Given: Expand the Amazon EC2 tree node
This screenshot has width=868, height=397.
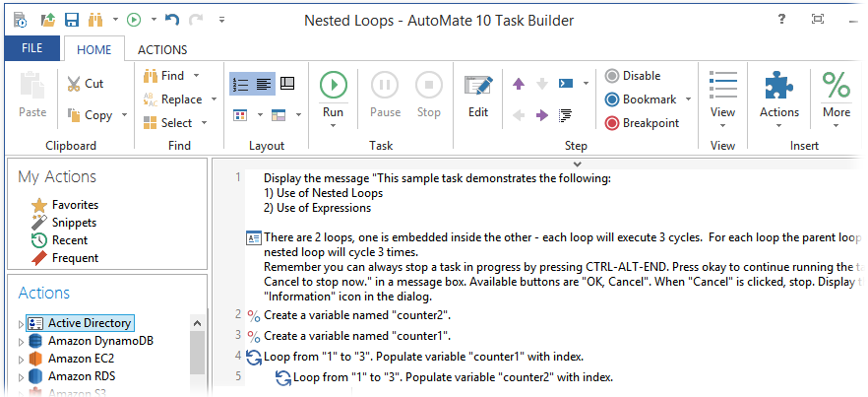Looking at the screenshot, I should 22,359.
